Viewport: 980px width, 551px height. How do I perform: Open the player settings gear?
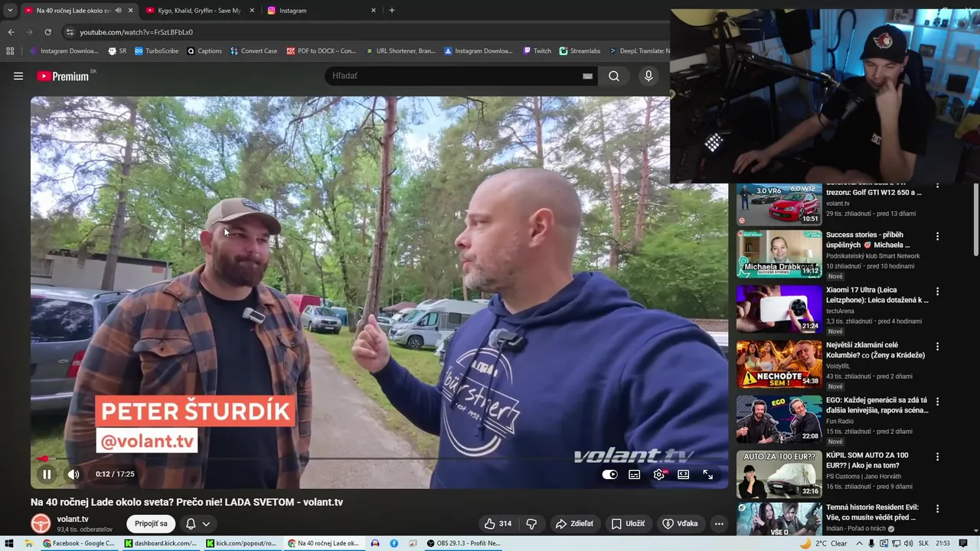658,474
